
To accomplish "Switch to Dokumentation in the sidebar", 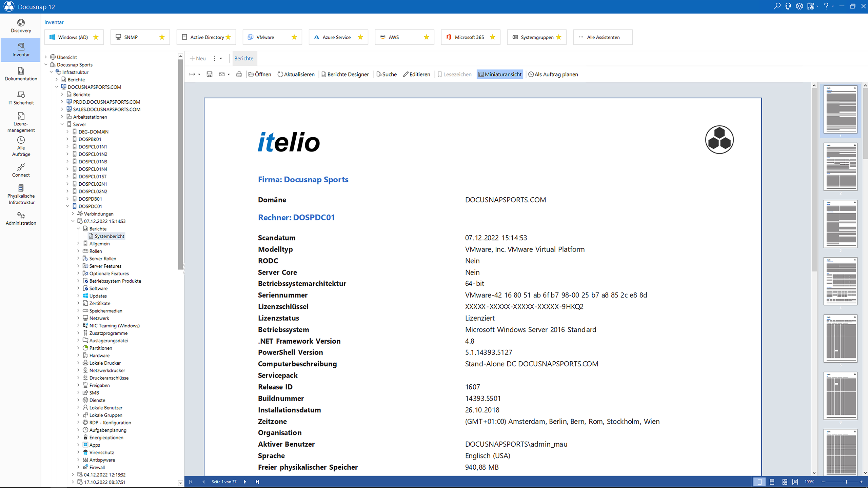I will click(21, 74).
